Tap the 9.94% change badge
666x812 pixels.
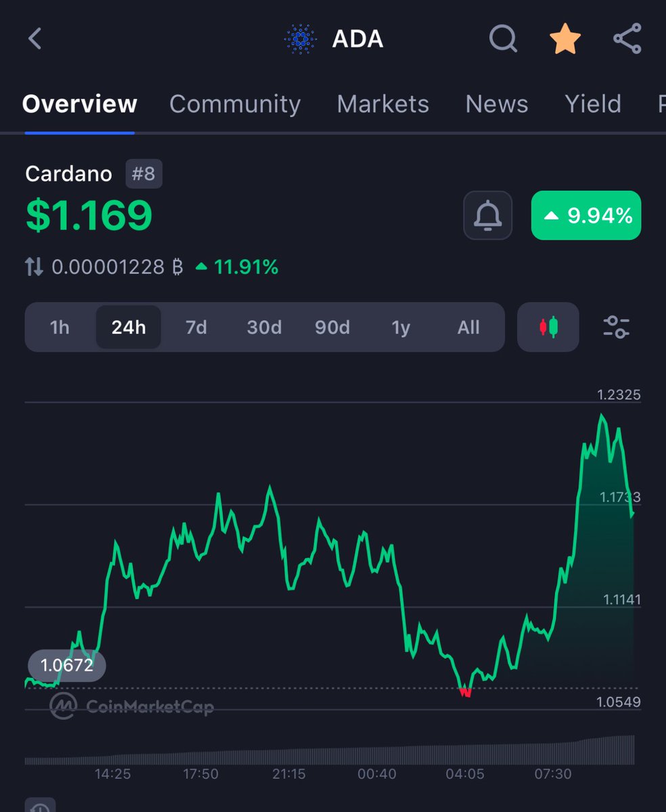tap(586, 215)
